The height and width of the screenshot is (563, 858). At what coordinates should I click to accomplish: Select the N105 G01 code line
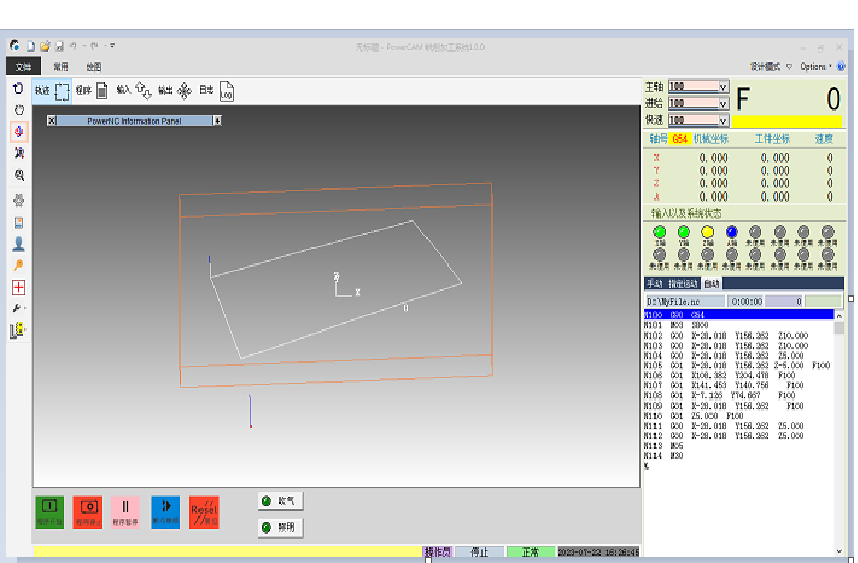point(739,365)
